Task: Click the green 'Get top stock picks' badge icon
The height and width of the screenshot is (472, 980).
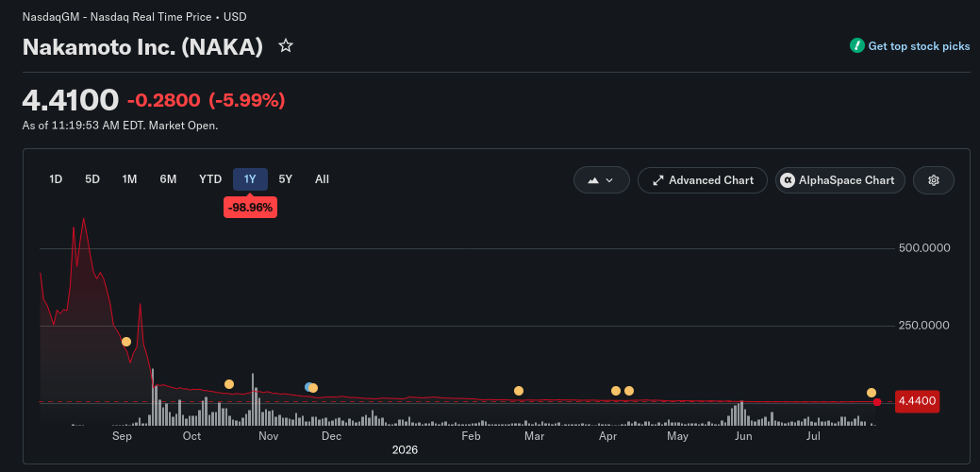Action: point(856,45)
